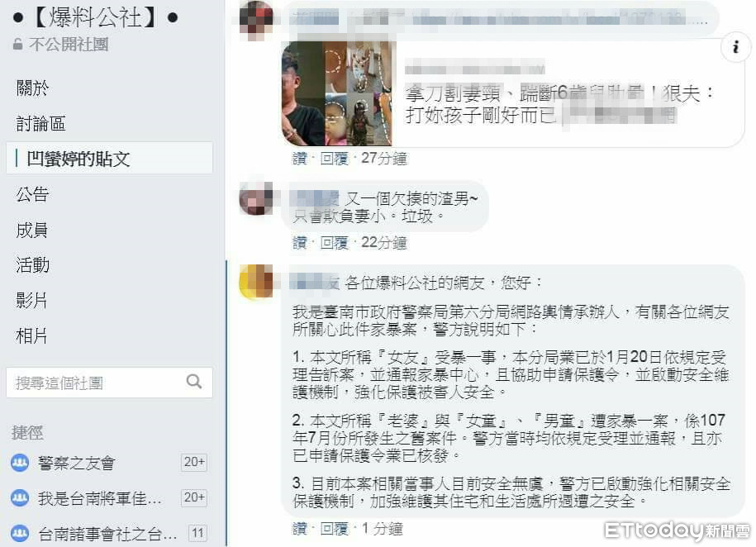Open the info icon on link preview

click(x=735, y=47)
